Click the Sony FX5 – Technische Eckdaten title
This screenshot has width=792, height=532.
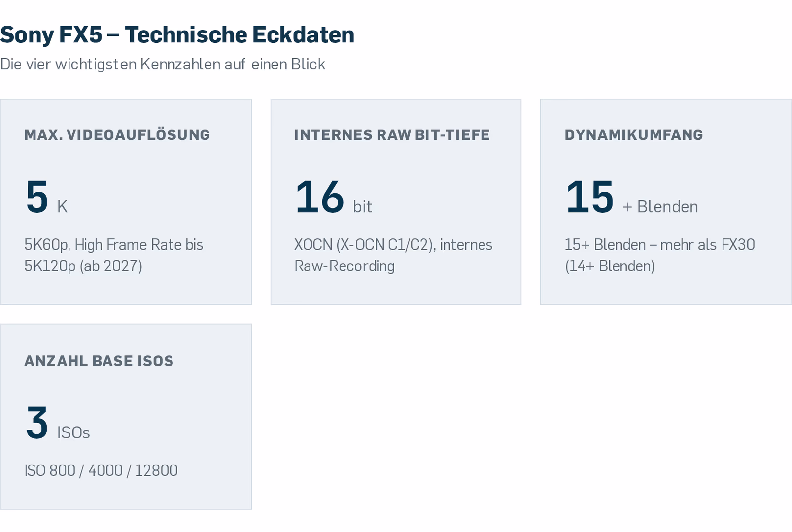point(177,34)
